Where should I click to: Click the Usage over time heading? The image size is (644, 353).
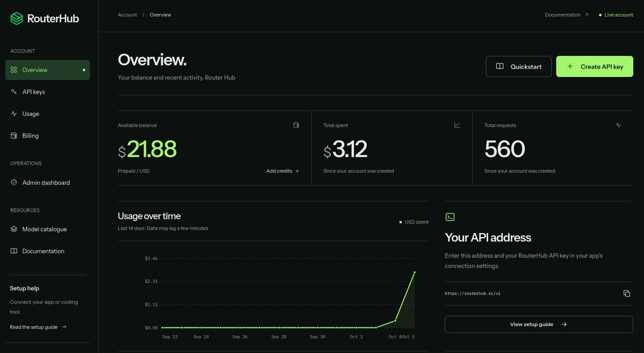149,216
